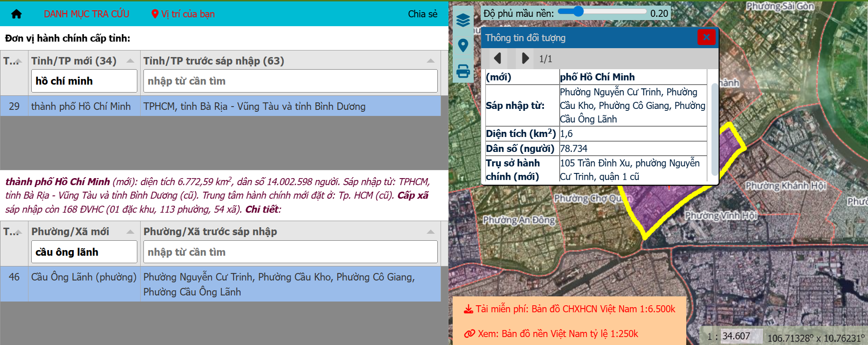
Task: Go to previous object with left arrow
Action: [x=498, y=58]
